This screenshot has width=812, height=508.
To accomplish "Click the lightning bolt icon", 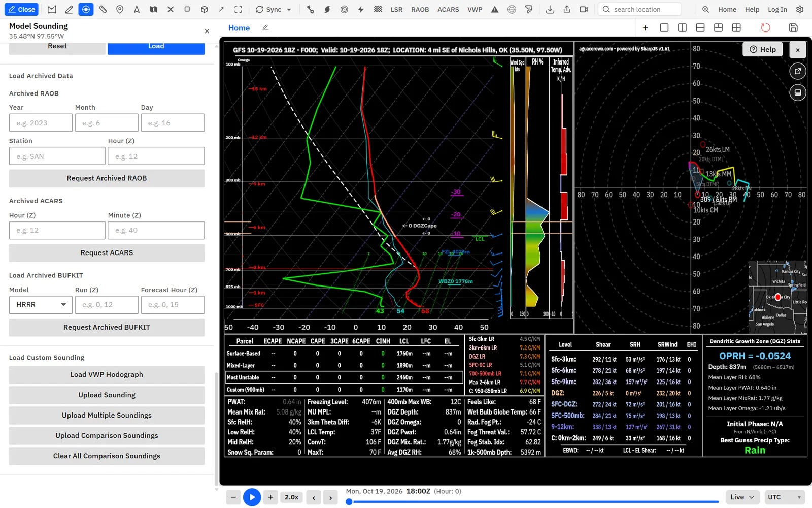I will click(361, 9).
